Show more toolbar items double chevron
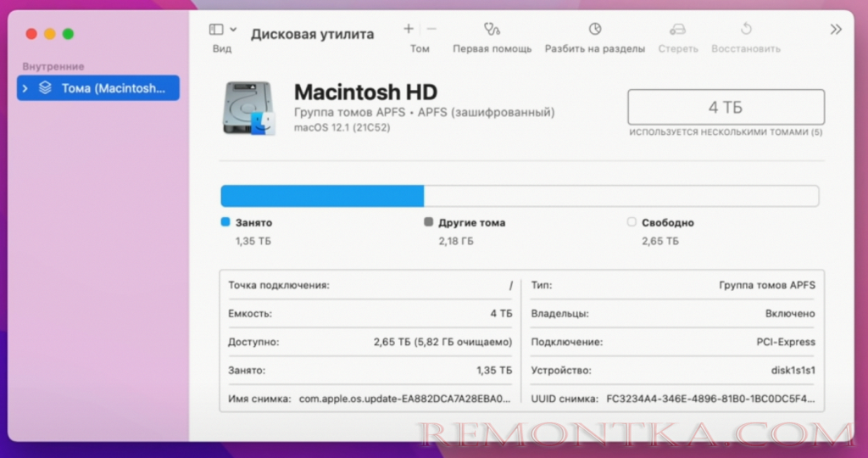This screenshot has width=868, height=458. click(836, 30)
